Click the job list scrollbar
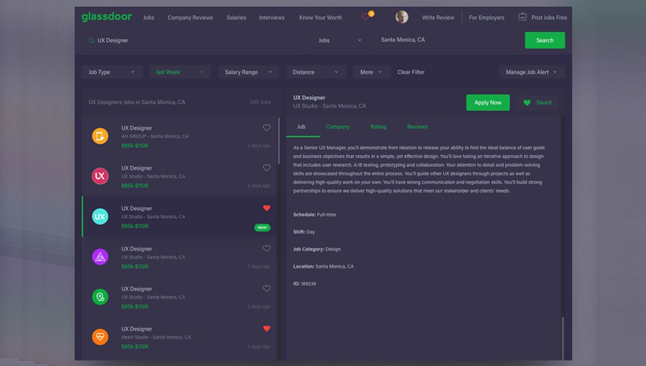Viewport: 646px width, 366px height. coord(279,141)
